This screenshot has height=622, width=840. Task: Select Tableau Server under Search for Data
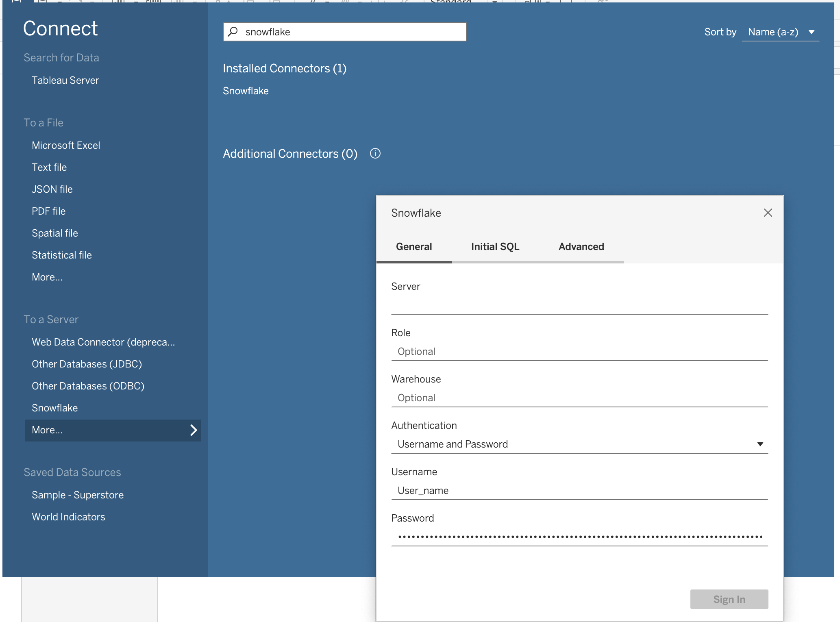pyautogui.click(x=65, y=80)
